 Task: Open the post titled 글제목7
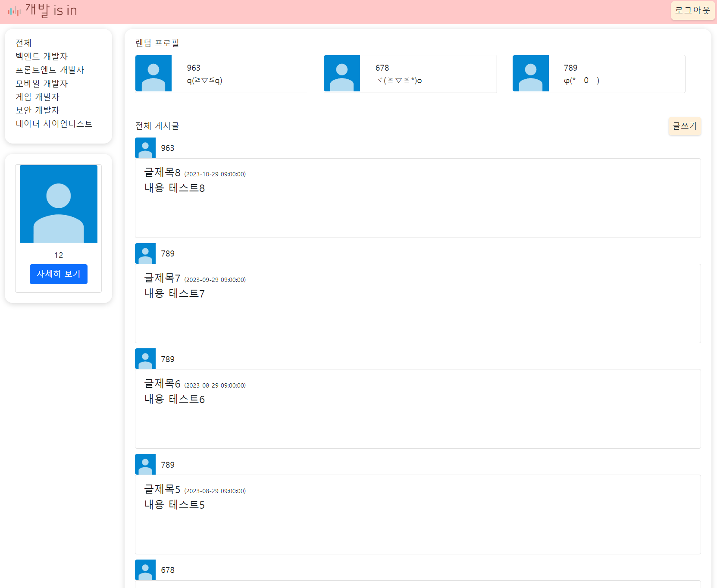pos(163,278)
